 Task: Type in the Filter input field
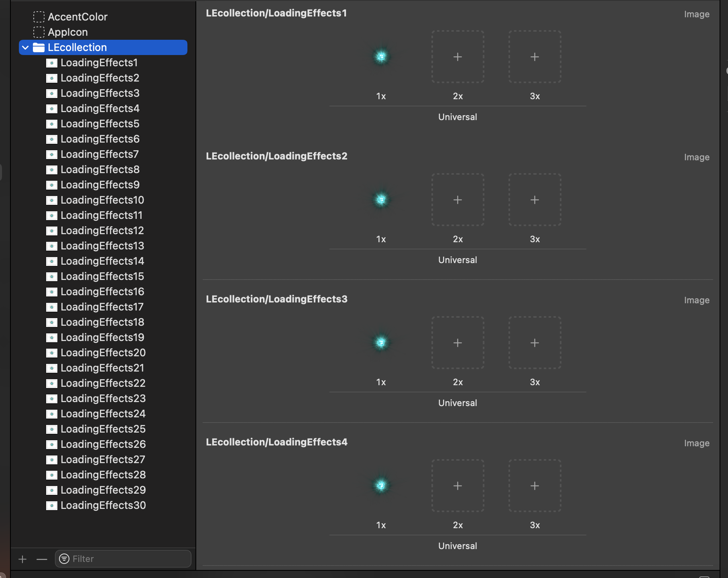[123, 559]
